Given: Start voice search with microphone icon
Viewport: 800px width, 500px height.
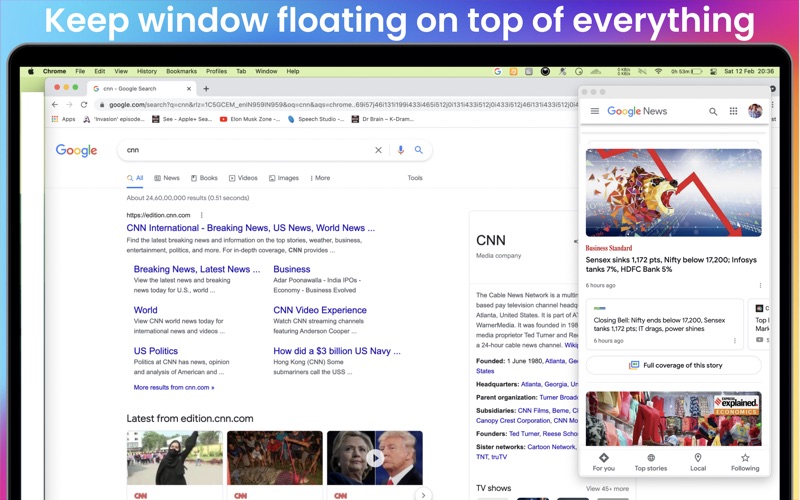Looking at the screenshot, I should [x=401, y=150].
